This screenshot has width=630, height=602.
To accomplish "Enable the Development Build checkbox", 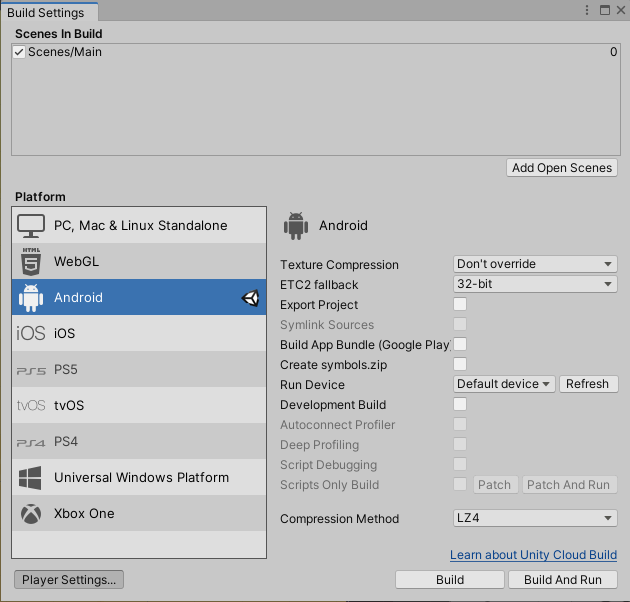I will pos(460,404).
